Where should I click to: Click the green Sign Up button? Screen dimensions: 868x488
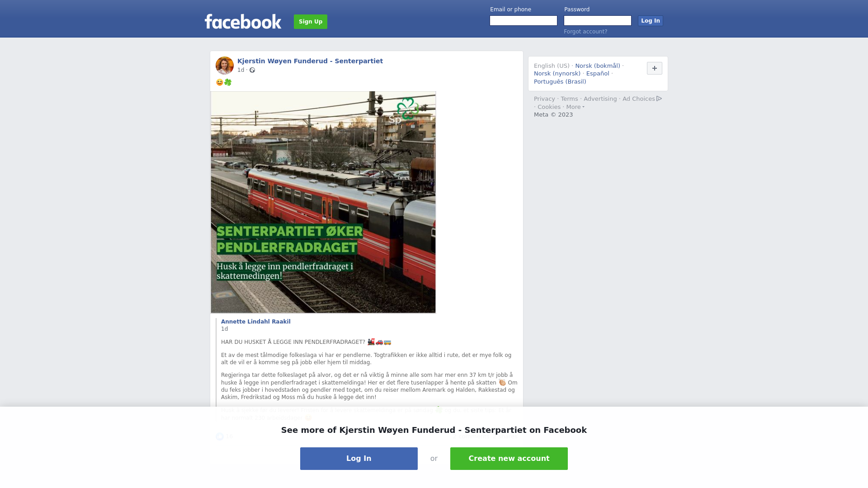click(x=311, y=22)
